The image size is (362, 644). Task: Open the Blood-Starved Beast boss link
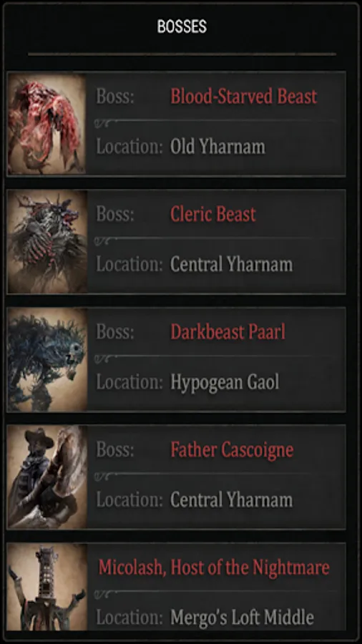click(x=244, y=97)
